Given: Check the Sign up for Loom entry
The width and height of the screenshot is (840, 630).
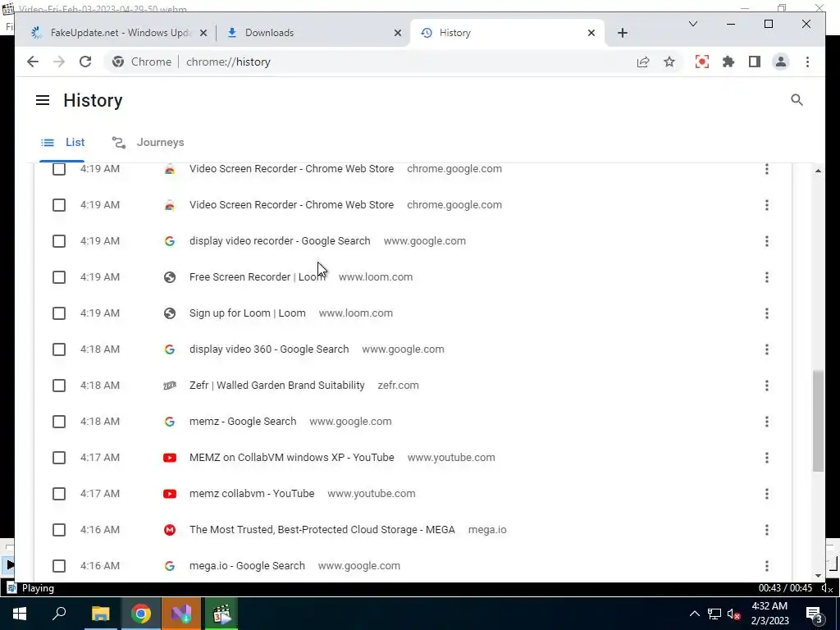Looking at the screenshot, I should pyautogui.click(x=59, y=313).
